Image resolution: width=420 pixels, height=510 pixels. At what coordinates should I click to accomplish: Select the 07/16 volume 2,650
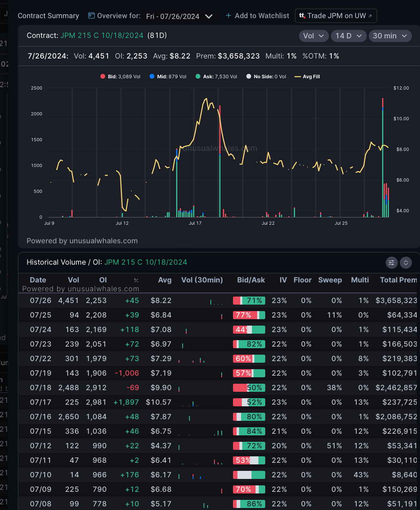pos(69,417)
